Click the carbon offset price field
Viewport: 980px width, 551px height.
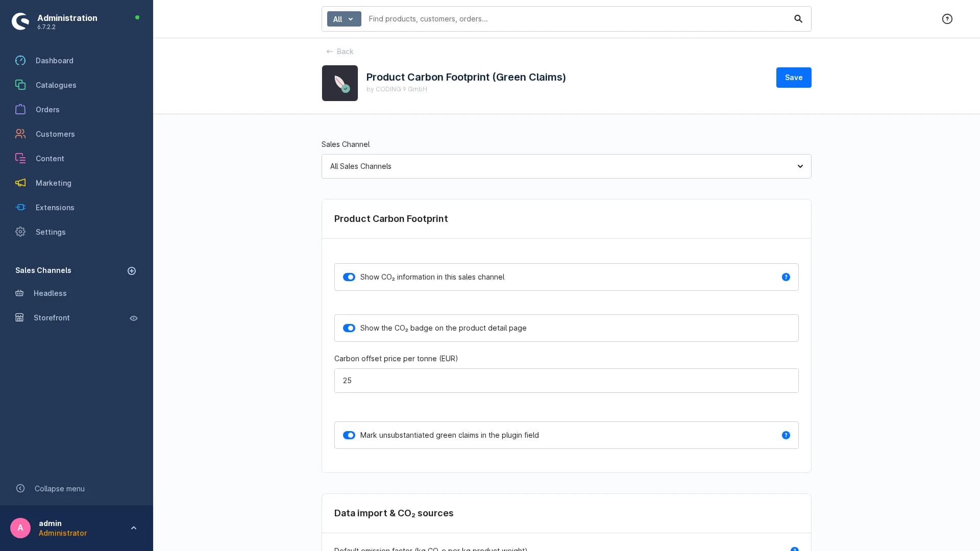pyautogui.click(x=567, y=381)
